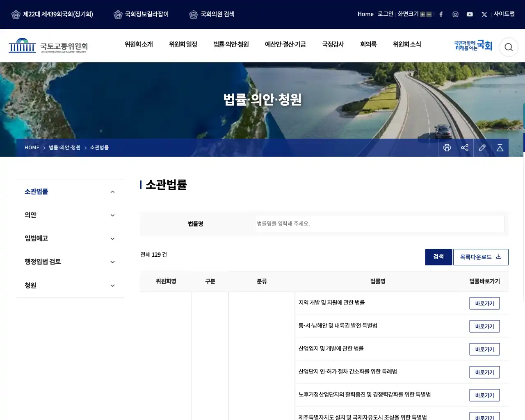Open the 위원회 소개 menu
Image resolution: width=525 pixels, height=420 pixels.
coord(139,44)
